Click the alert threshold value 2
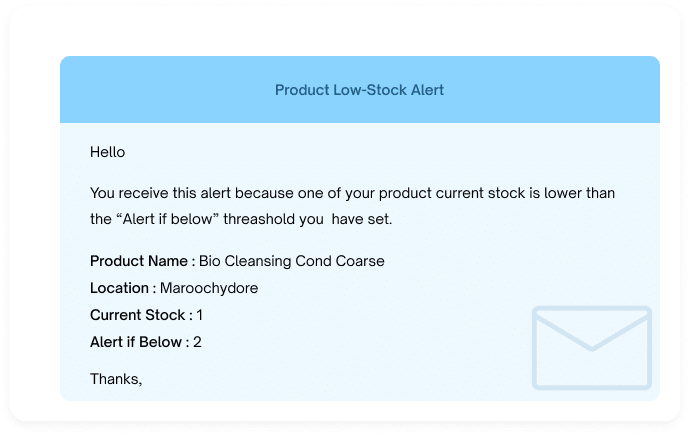The image size is (690, 435). point(197,342)
